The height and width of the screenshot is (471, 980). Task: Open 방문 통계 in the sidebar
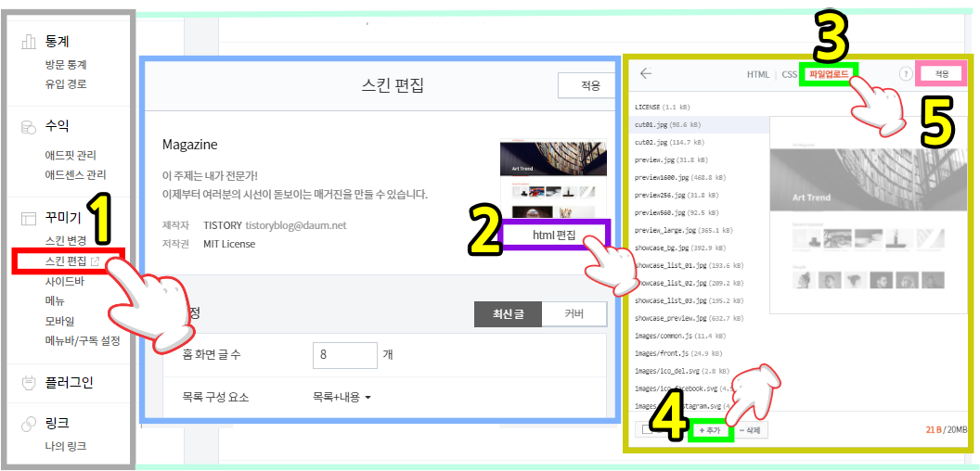coord(66,64)
